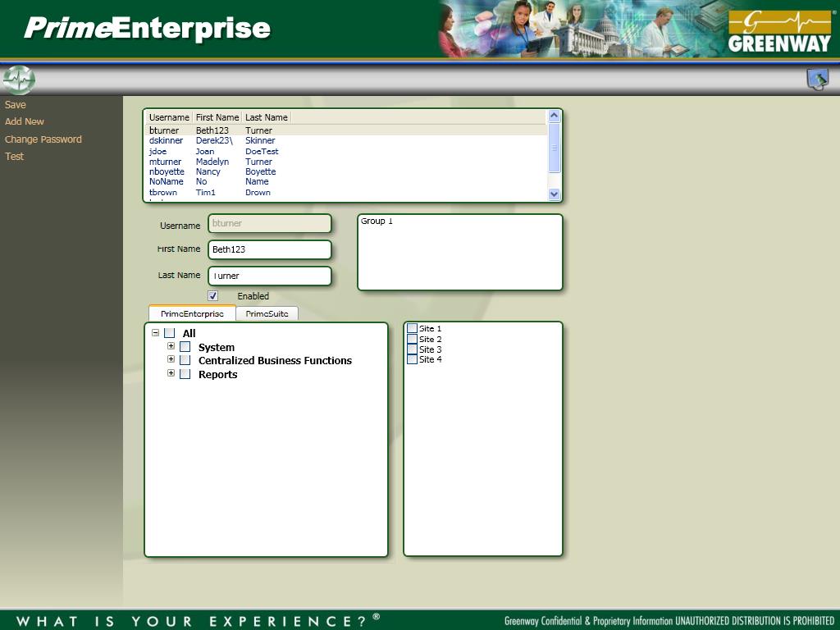Select Group 1 in the groups box
This screenshot has height=630, width=840.
coord(377,221)
